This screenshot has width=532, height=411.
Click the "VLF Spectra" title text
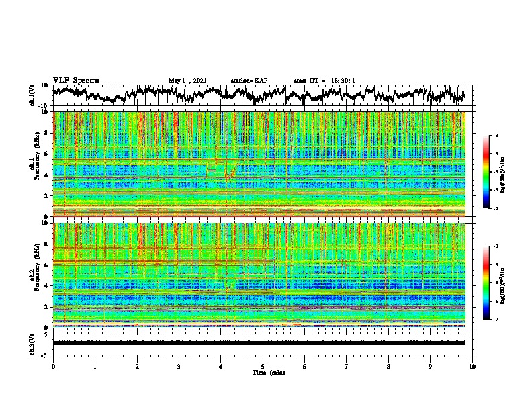(76, 81)
